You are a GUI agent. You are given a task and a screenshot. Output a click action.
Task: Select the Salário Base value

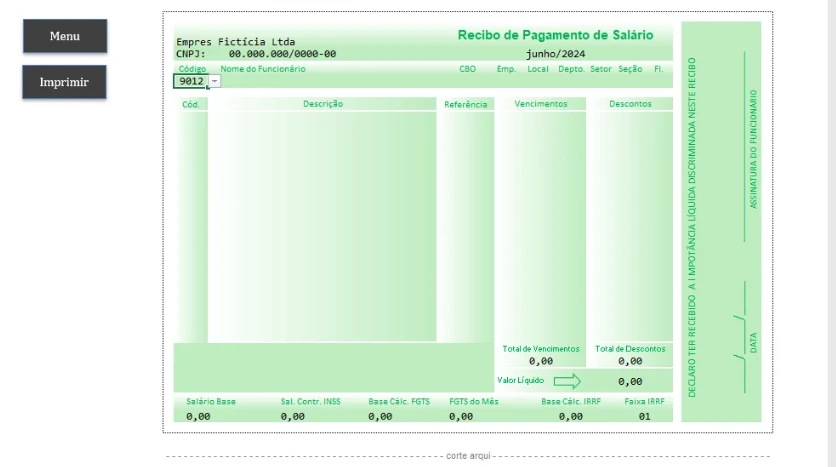click(x=198, y=416)
